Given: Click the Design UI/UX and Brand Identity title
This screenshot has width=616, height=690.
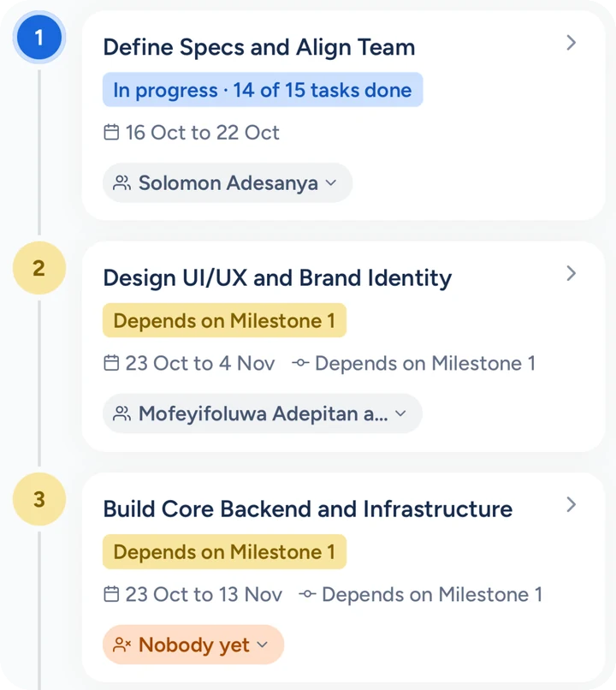Looking at the screenshot, I should point(277,278).
